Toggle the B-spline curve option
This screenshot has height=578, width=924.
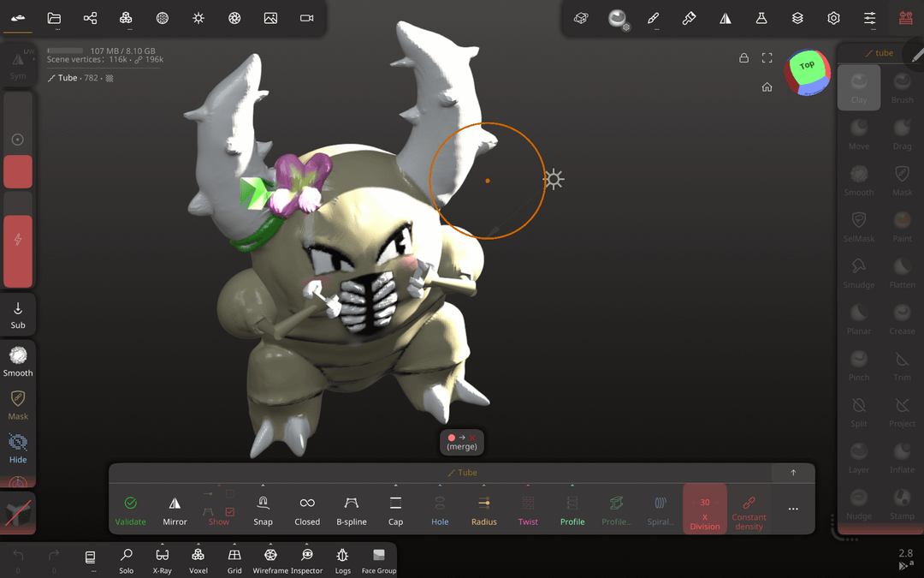(x=351, y=509)
